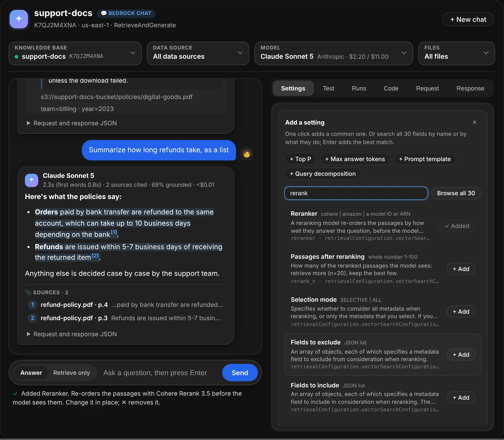The width and height of the screenshot is (504, 440).
Task: Click the user avatar beside the question
Action: pos(247,154)
